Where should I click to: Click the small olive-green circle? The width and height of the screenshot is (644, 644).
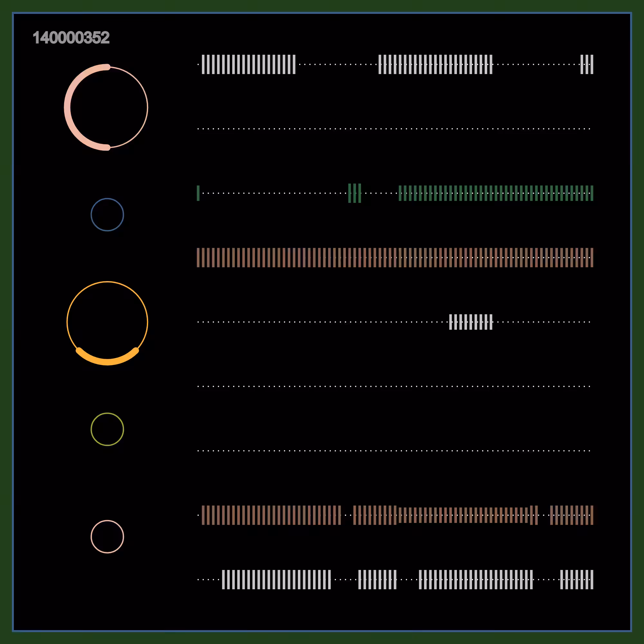pyautogui.click(x=107, y=429)
